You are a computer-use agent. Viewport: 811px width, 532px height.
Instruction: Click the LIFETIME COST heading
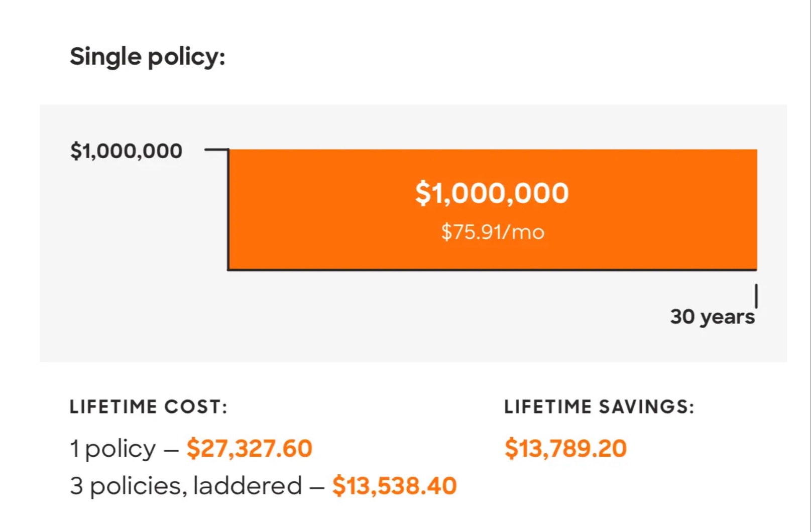click(149, 407)
